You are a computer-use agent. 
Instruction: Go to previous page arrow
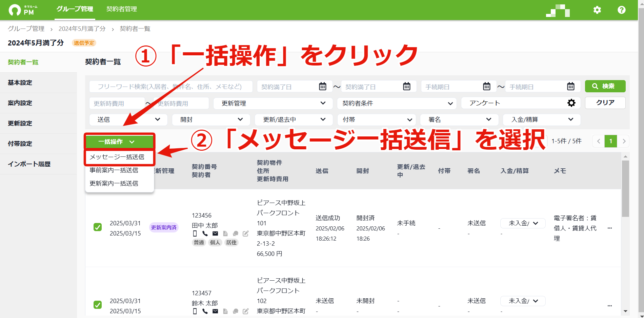(599, 141)
